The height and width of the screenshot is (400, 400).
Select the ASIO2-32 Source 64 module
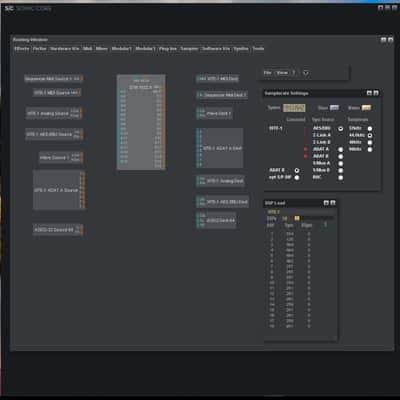pyautogui.click(x=58, y=230)
